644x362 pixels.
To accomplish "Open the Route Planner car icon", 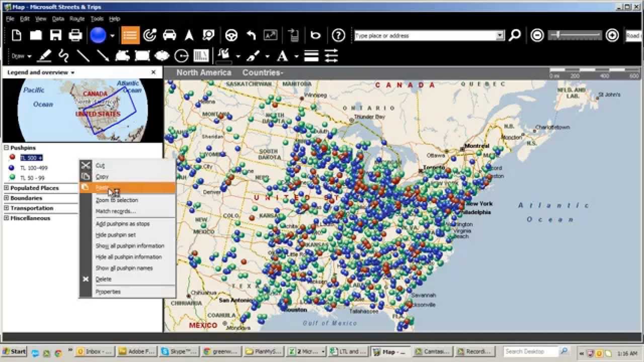I will pyautogui.click(x=170, y=35).
